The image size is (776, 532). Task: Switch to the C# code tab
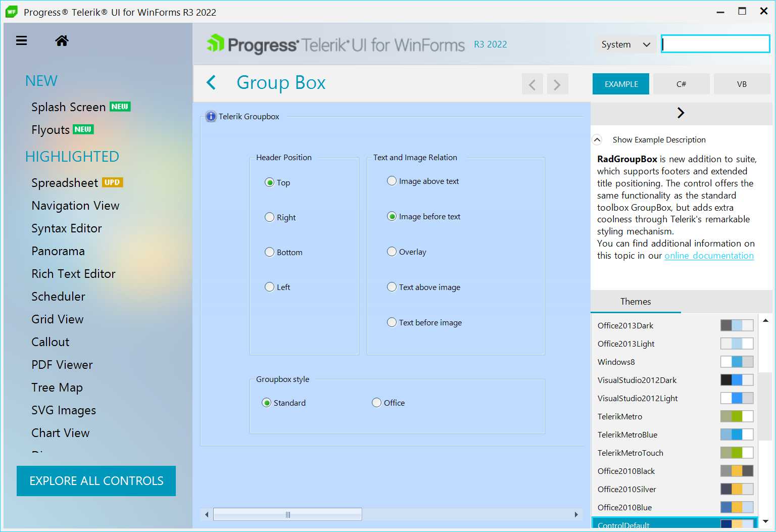pyautogui.click(x=682, y=84)
